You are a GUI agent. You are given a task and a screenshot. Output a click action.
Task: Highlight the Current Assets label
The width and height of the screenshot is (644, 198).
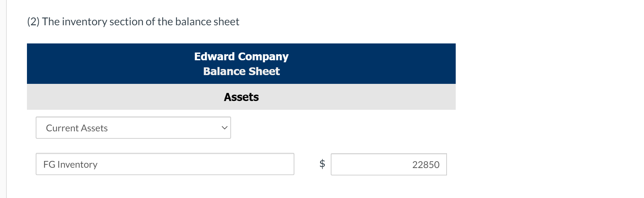click(x=77, y=128)
